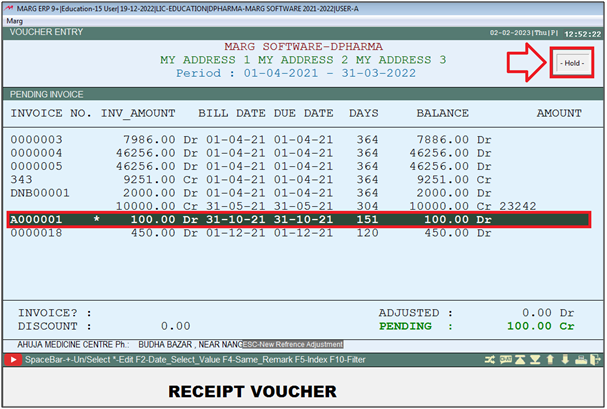
Task: Jump to last record with bottom arrow icon
Action: [535, 360]
